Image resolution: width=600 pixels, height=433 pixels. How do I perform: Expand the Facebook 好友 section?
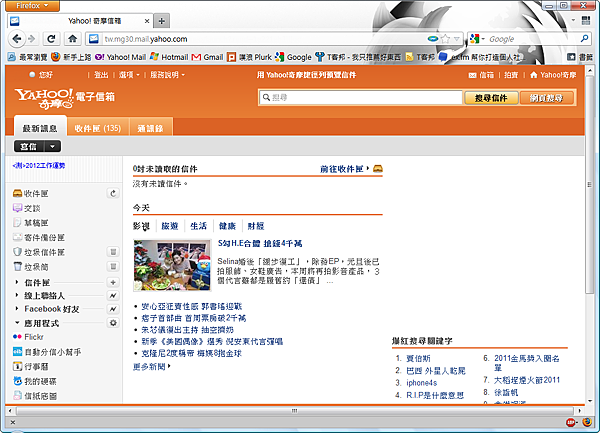pyautogui.click(x=16, y=309)
